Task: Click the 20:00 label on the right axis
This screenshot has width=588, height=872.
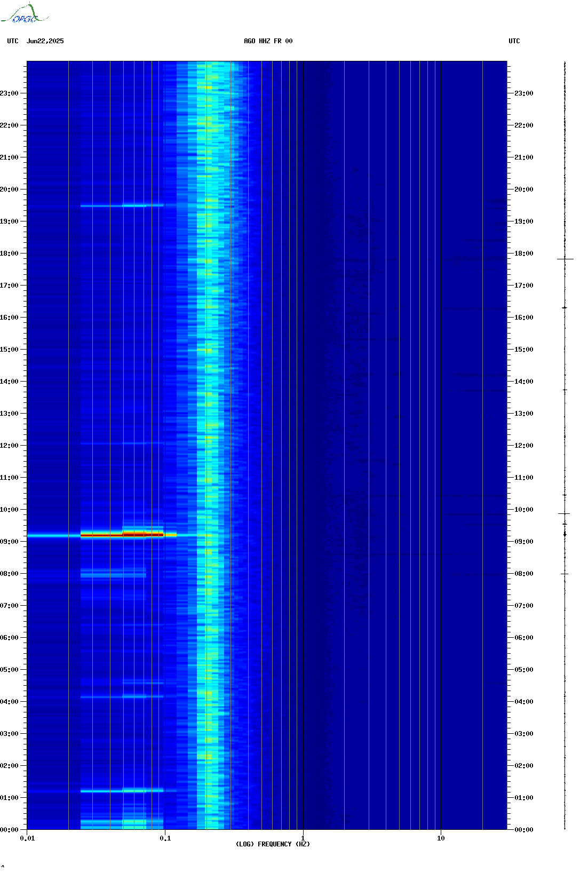Action: 524,189
